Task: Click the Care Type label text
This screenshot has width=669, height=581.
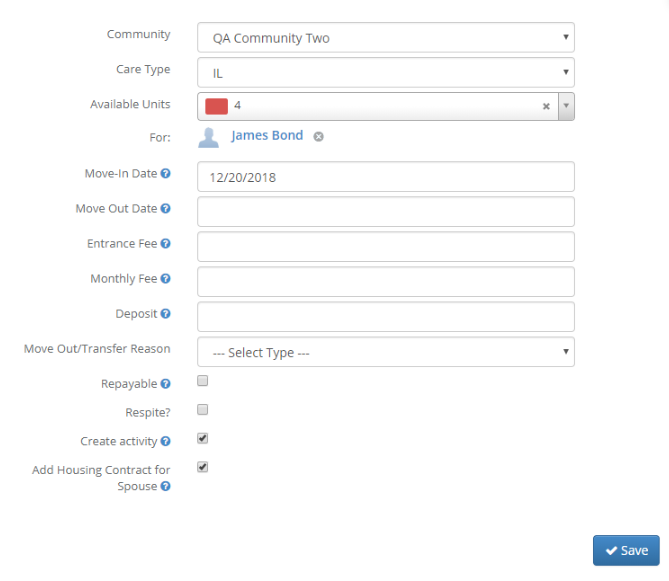Action: pos(143,69)
